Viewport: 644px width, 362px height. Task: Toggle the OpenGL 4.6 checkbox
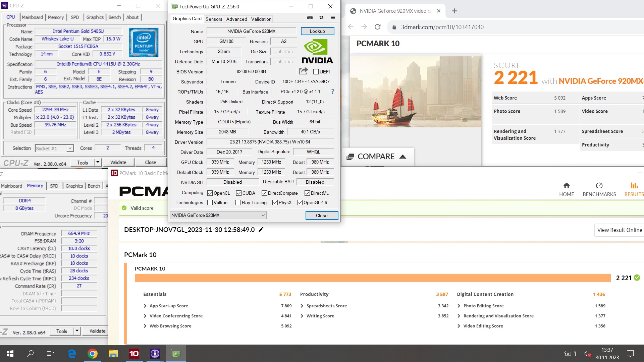(300, 202)
